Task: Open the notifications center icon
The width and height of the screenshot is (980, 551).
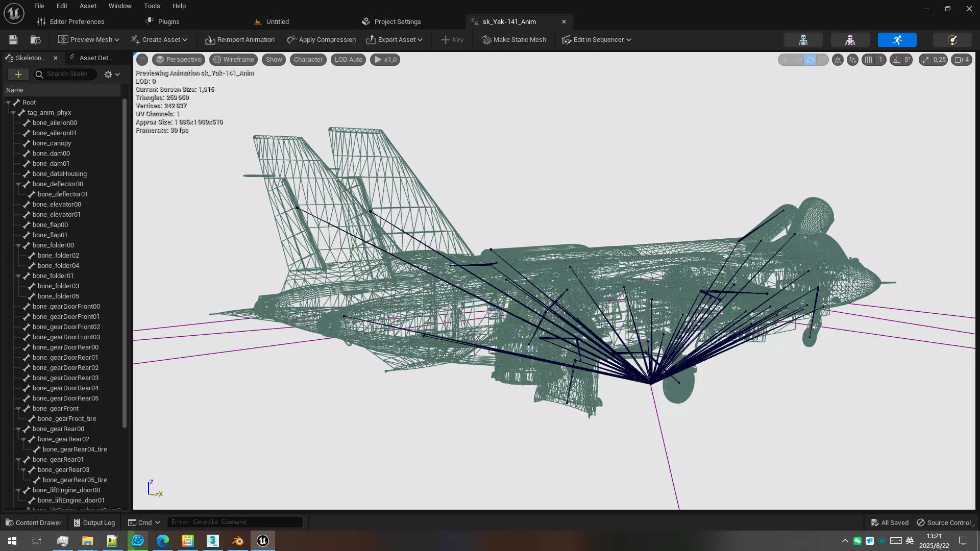Action: point(963,541)
